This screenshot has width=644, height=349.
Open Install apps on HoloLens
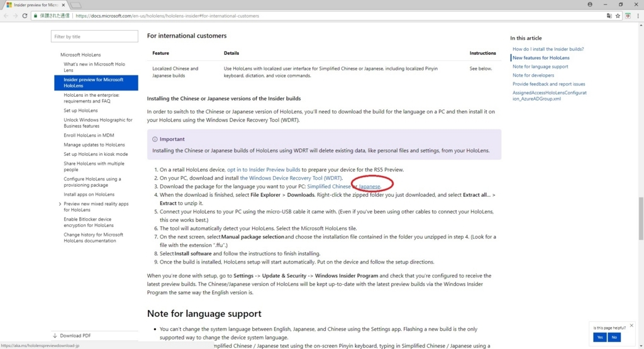pos(89,194)
